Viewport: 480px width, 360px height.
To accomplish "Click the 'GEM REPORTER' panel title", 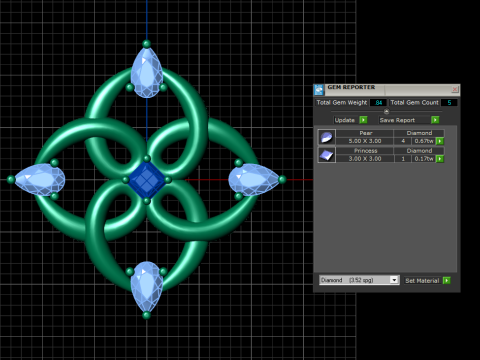I will [x=351, y=87].
